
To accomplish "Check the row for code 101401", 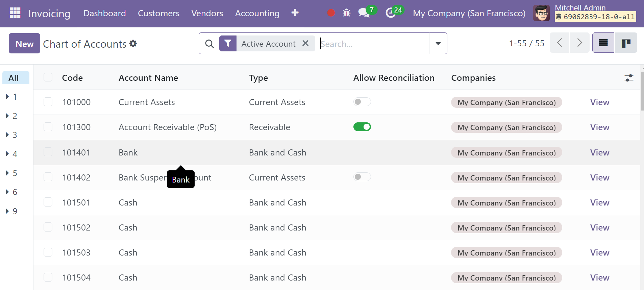I will pyautogui.click(x=48, y=152).
